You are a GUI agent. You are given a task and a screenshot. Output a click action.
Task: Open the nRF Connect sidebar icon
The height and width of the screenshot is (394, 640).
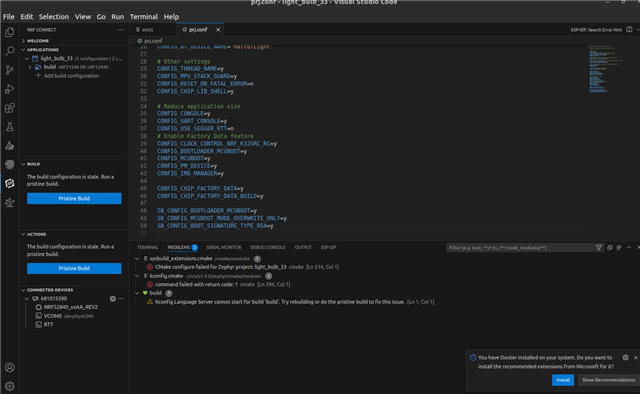coord(9,183)
